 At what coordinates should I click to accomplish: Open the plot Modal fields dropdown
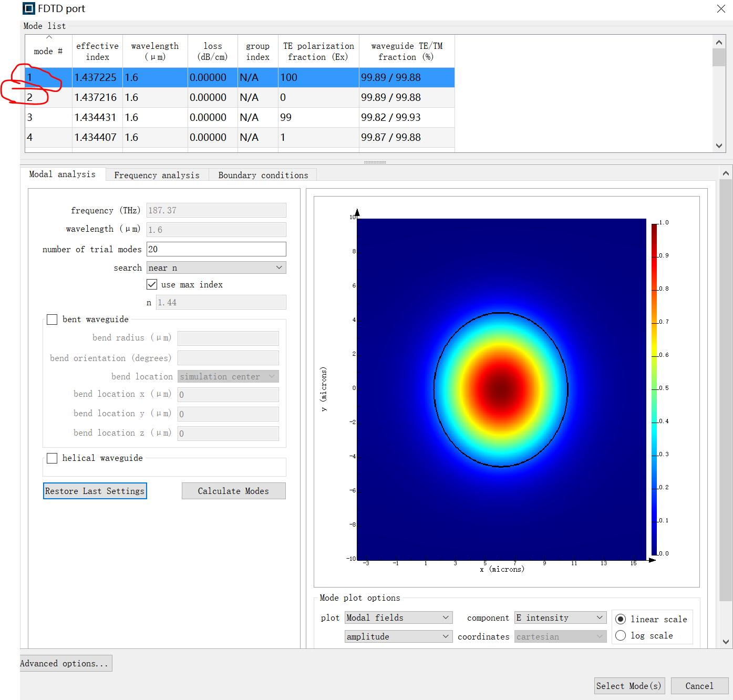[398, 617]
